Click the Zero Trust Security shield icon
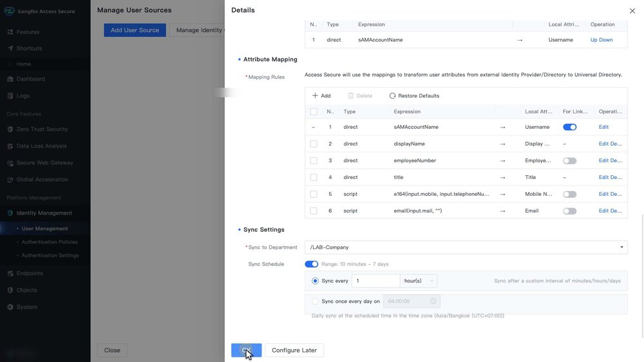This screenshot has height=362, width=644. point(10,129)
